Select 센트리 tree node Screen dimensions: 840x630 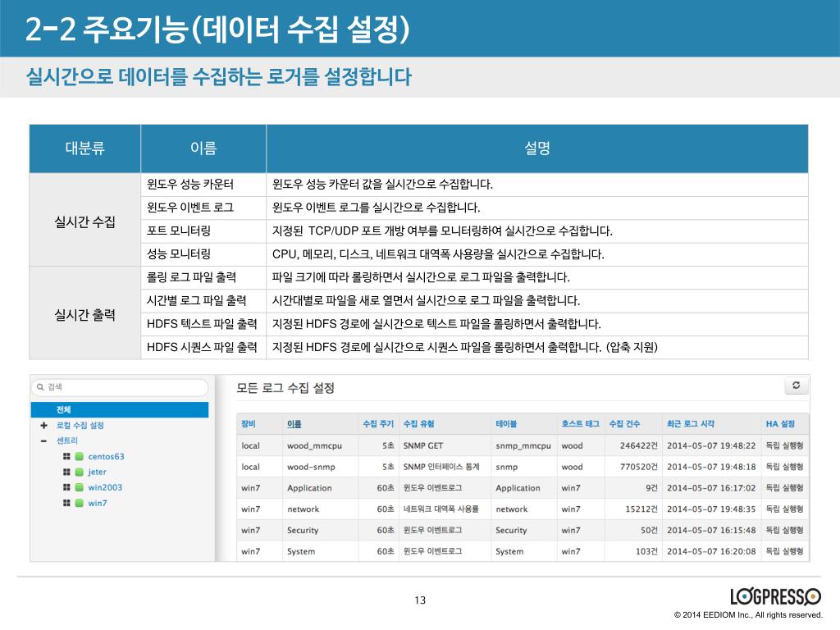click(x=67, y=441)
